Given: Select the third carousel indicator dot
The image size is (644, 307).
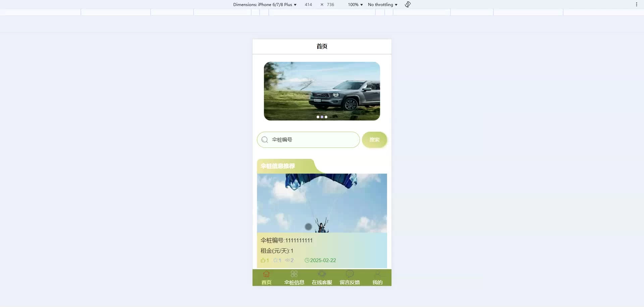Looking at the screenshot, I should tap(326, 117).
